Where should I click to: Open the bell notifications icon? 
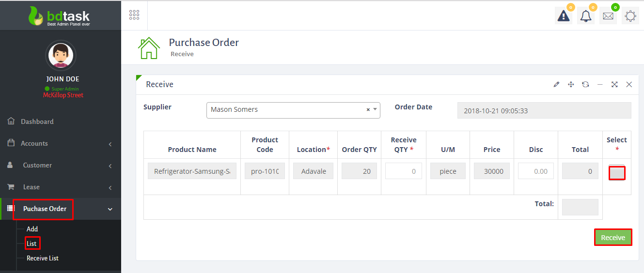pyautogui.click(x=586, y=16)
